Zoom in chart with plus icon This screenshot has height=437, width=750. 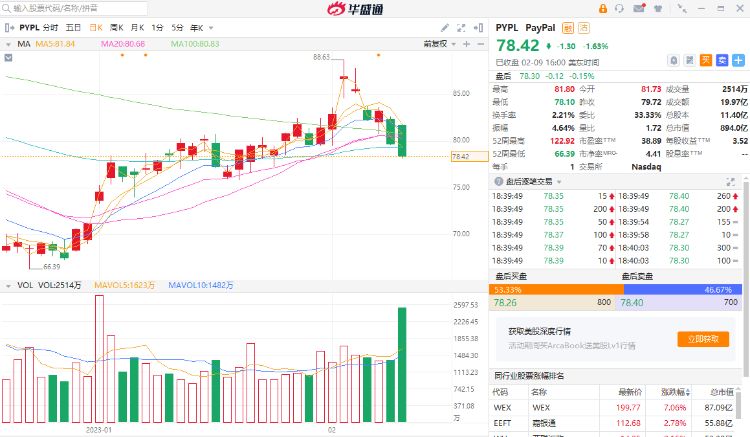tap(467, 44)
